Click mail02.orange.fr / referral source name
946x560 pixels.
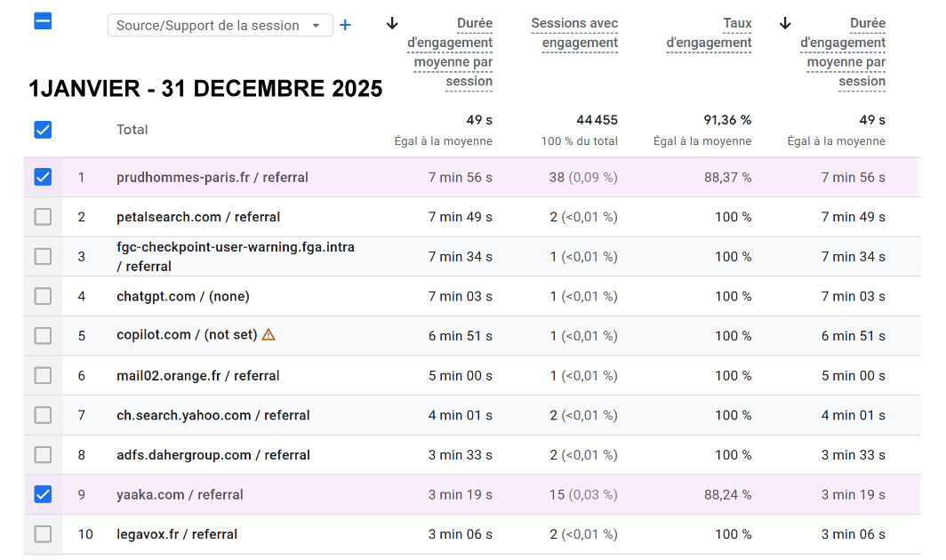pyautogui.click(x=198, y=376)
